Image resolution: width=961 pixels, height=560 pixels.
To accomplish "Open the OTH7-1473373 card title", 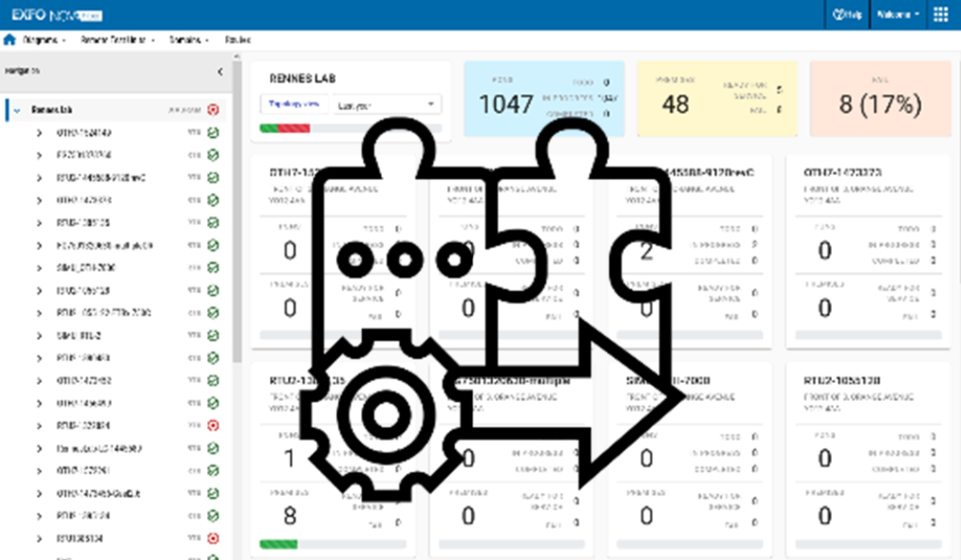I will pyautogui.click(x=843, y=173).
